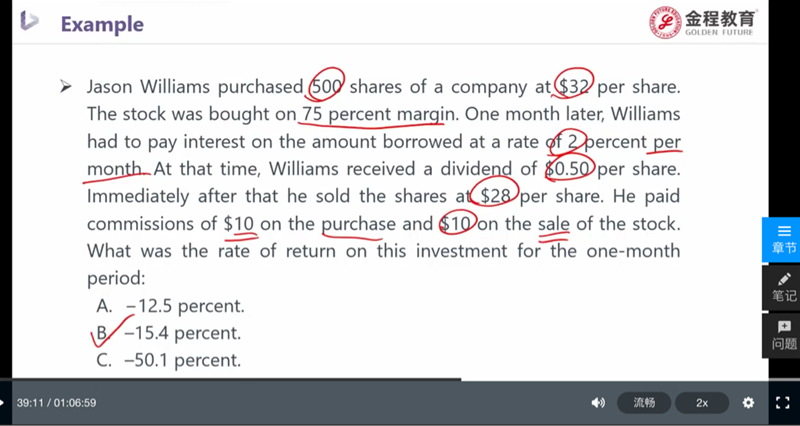Change video quality from 流畅
Image resolution: width=800 pixels, height=426 pixels.
pyautogui.click(x=644, y=402)
